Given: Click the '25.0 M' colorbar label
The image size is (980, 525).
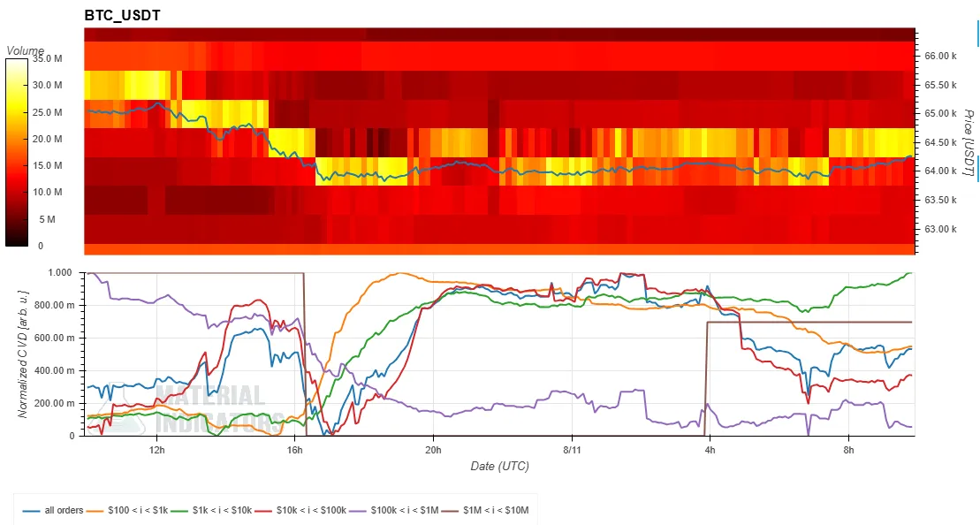Looking at the screenshot, I should coord(48,112).
